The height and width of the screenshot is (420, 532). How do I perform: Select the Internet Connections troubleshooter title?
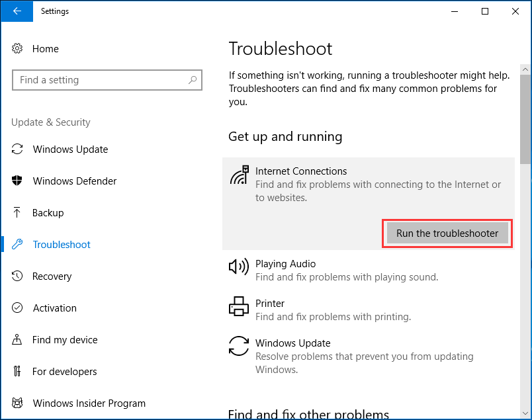[x=301, y=171]
